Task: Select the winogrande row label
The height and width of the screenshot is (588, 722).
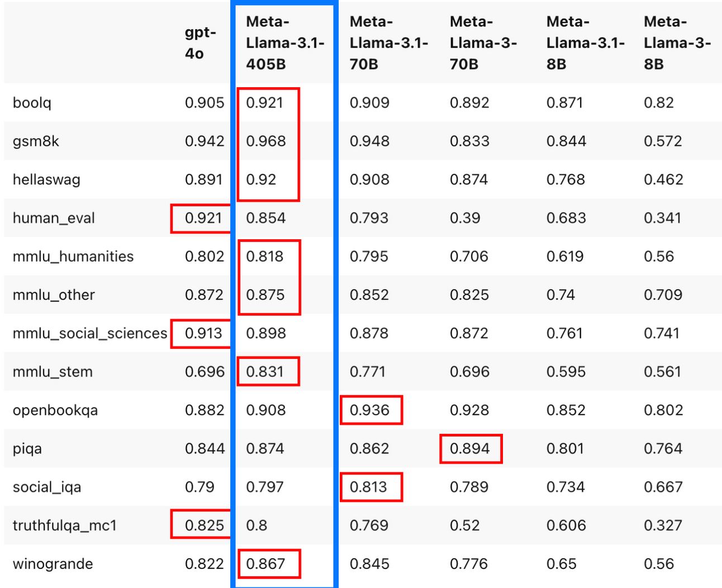Action: point(53,564)
